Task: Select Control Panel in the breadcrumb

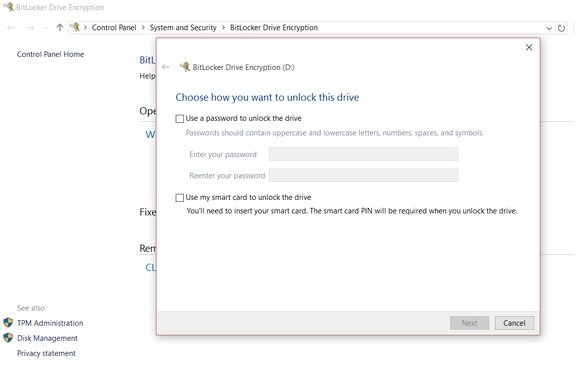Action: pyautogui.click(x=114, y=28)
